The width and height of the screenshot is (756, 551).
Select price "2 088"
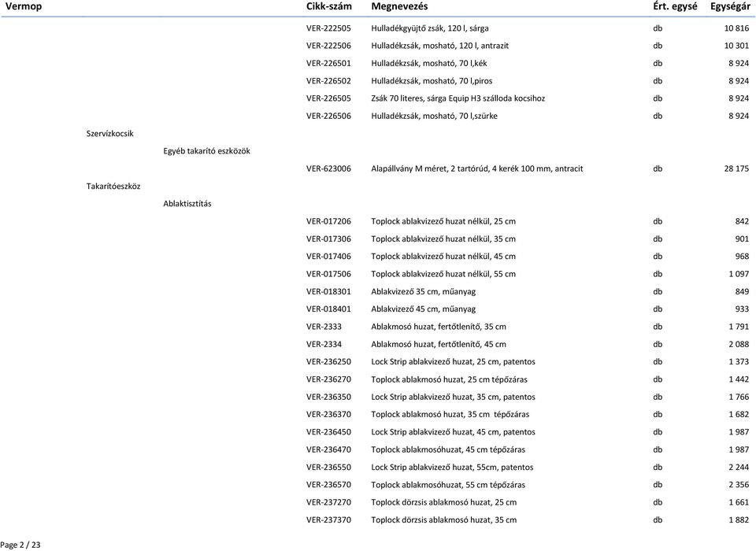[x=739, y=344]
